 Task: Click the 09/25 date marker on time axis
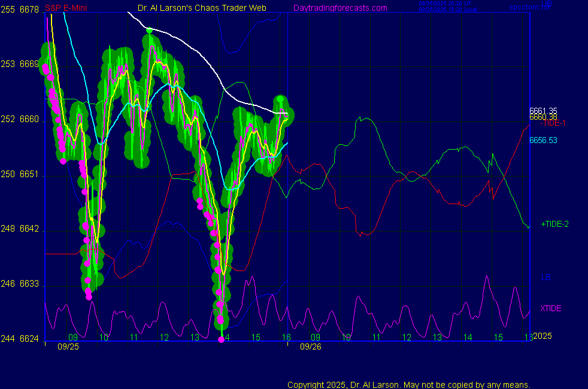click(67, 346)
